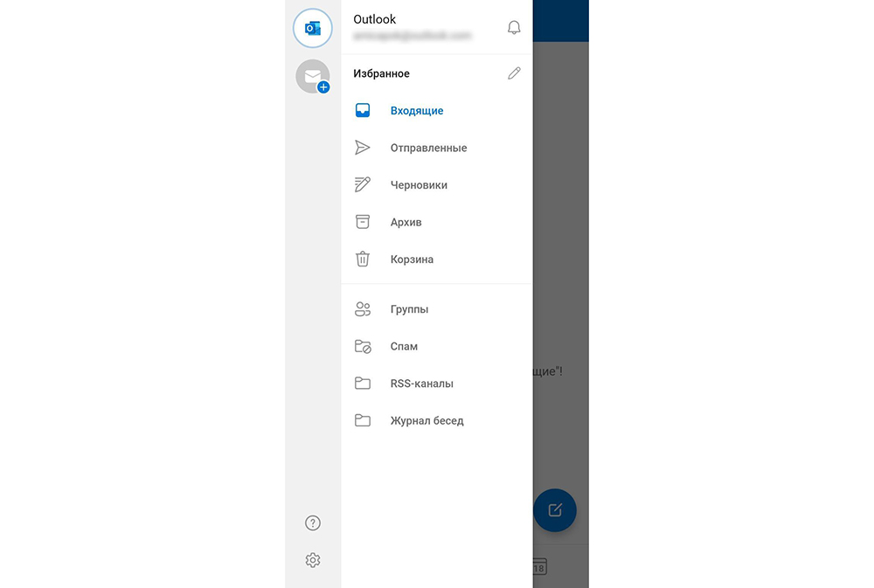
Task: Click the Outlook account name header
Action: [x=375, y=19]
